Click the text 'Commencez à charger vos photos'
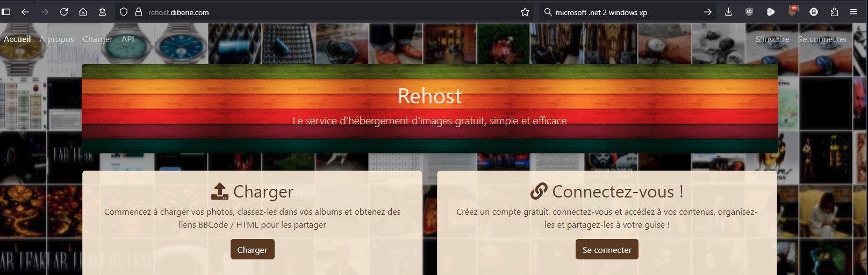 [x=169, y=211]
